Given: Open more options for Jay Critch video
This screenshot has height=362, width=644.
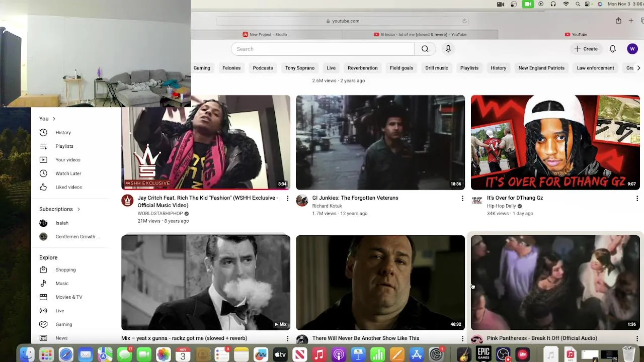Looking at the screenshot, I should click(x=287, y=199).
